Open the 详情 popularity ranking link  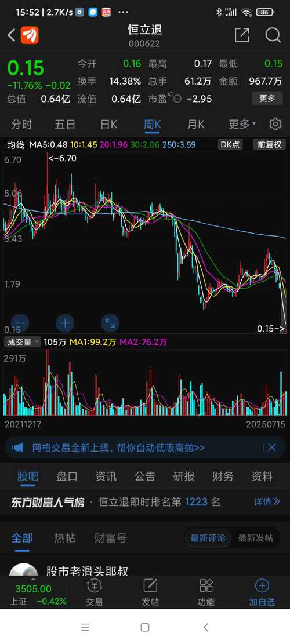tap(267, 502)
